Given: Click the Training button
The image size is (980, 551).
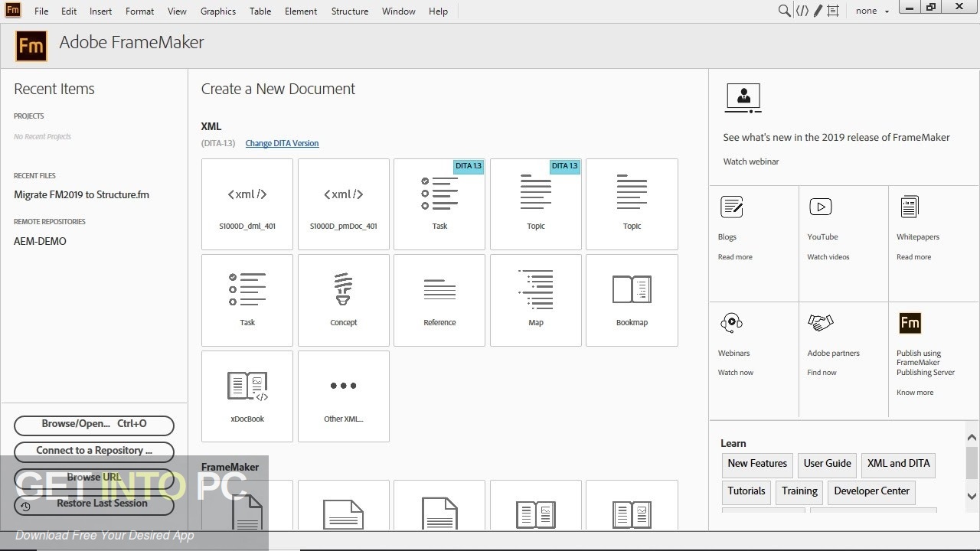Looking at the screenshot, I should point(799,491).
